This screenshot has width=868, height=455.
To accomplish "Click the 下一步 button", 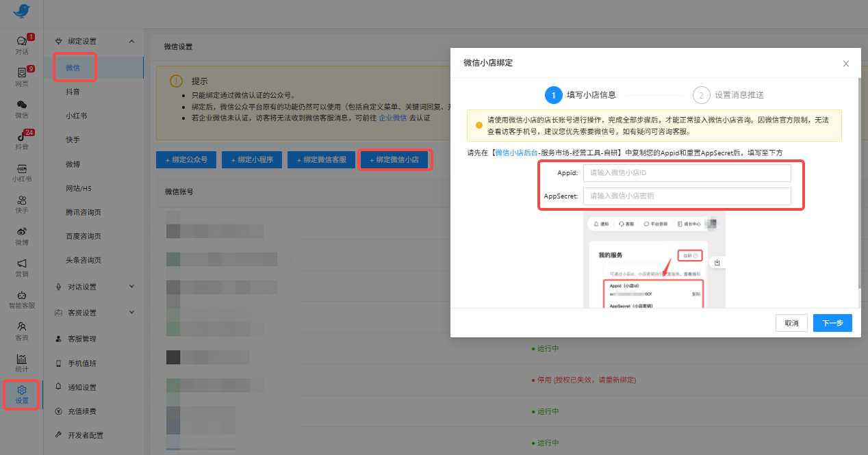I will 832,323.
